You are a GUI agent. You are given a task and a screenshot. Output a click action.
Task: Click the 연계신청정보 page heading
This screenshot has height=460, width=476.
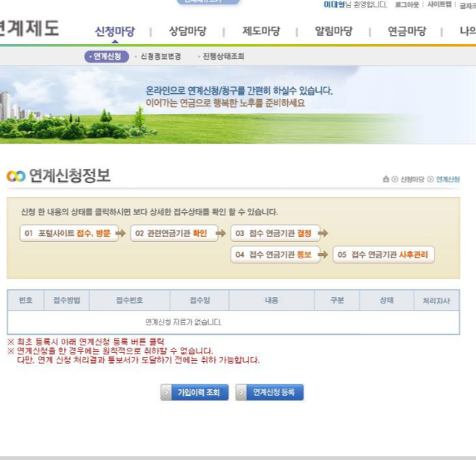69,176
